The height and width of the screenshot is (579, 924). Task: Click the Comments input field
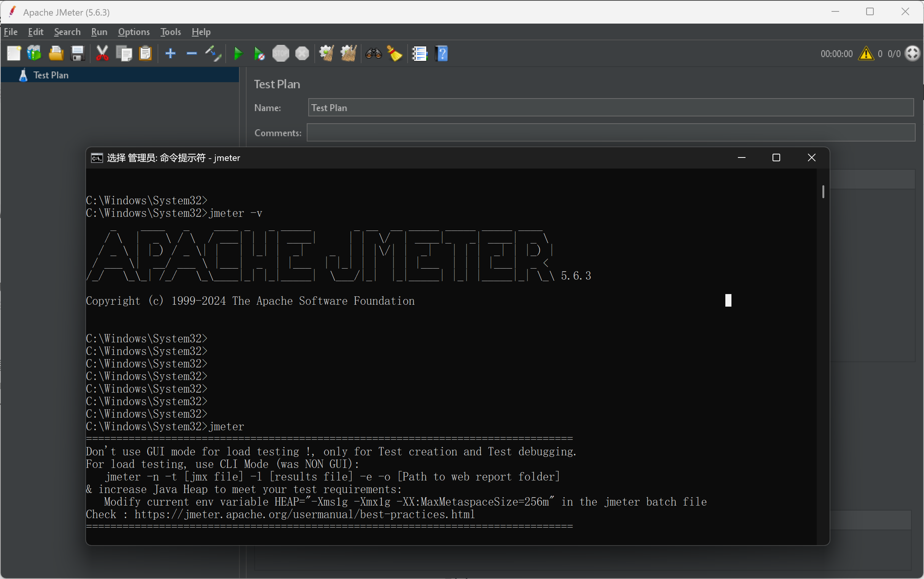pos(611,132)
